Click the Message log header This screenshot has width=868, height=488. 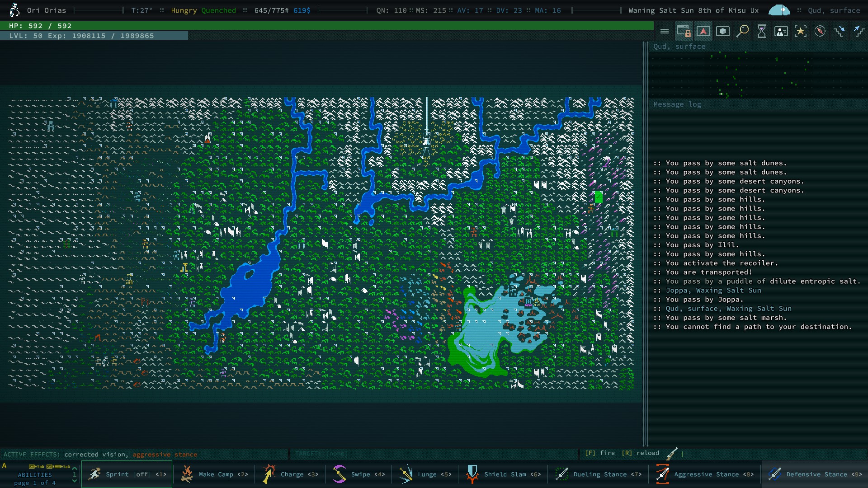click(x=677, y=104)
